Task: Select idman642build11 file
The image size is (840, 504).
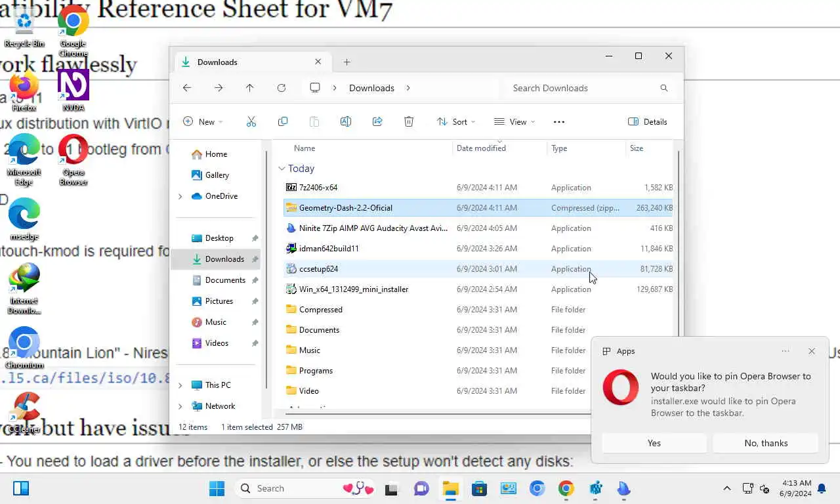Action: coord(479,249)
